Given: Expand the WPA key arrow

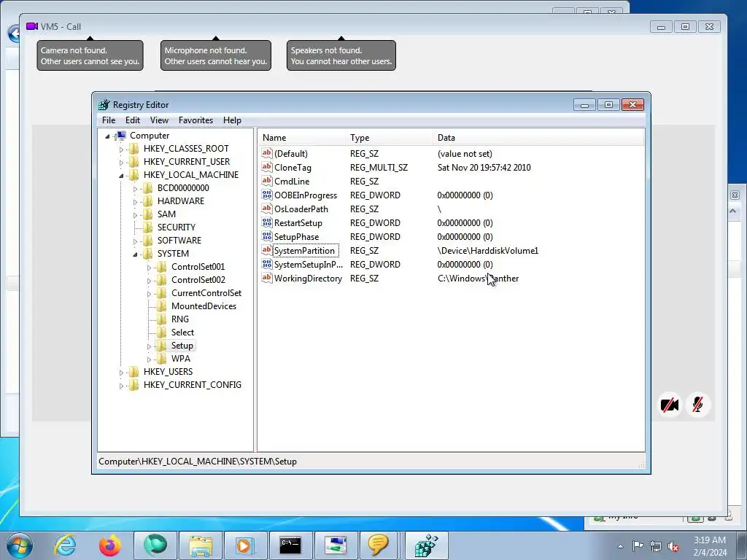Looking at the screenshot, I should coord(149,359).
